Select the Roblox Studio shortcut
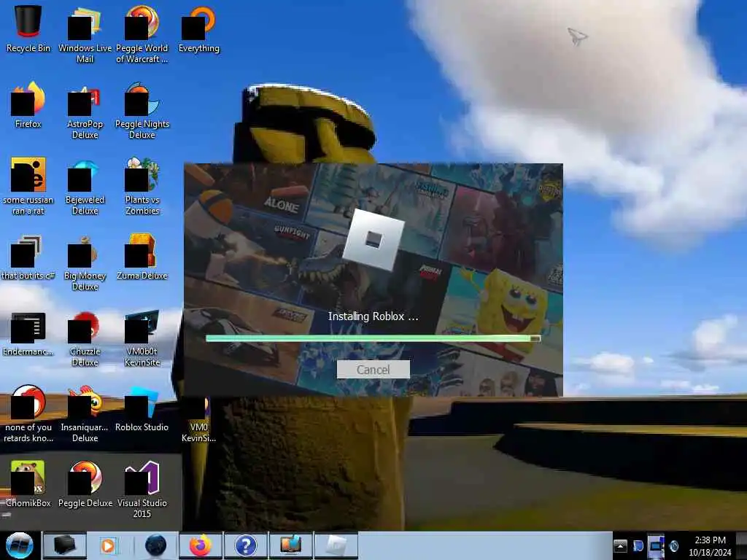The image size is (747, 560). tap(142, 408)
